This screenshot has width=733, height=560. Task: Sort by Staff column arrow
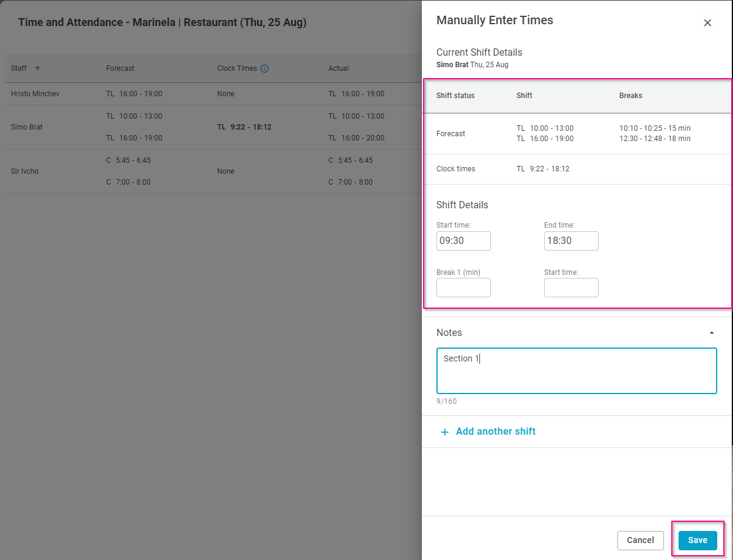pyautogui.click(x=38, y=68)
